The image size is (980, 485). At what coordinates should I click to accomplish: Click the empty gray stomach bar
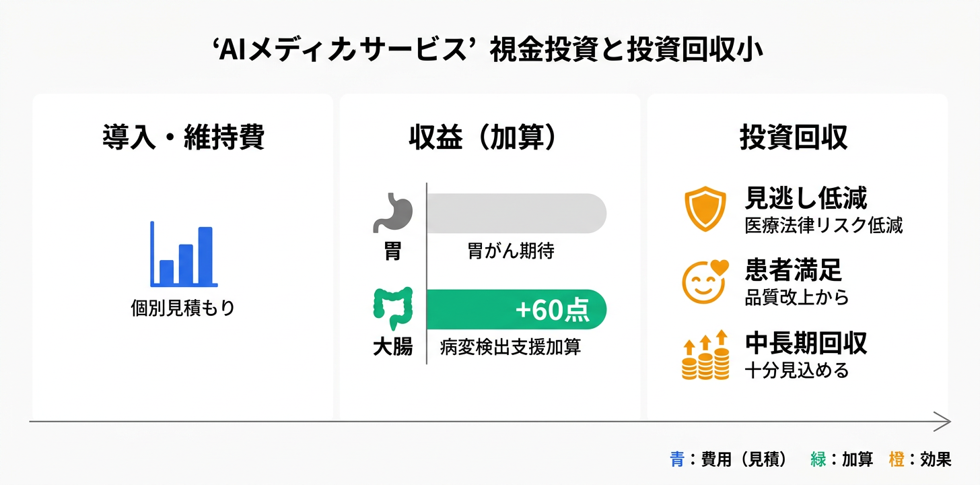tap(517, 214)
